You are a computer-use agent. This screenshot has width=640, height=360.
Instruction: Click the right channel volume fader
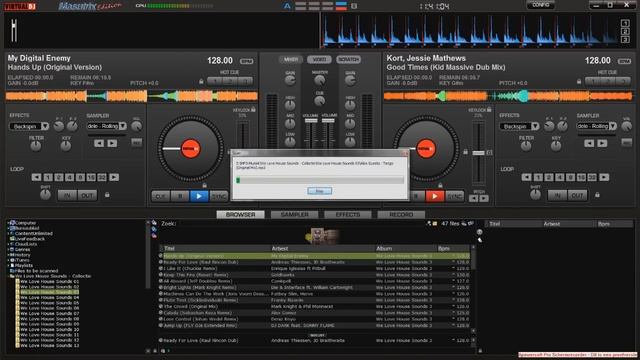(328, 121)
